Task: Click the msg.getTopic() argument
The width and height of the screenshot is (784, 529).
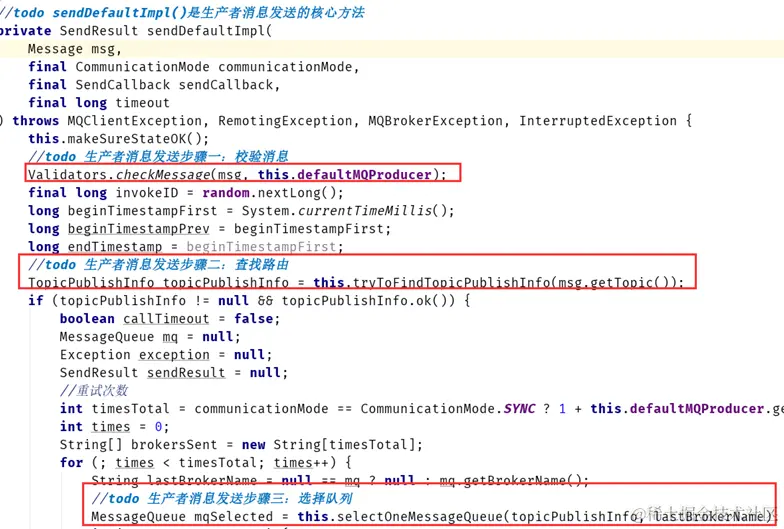Action: (x=614, y=282)
